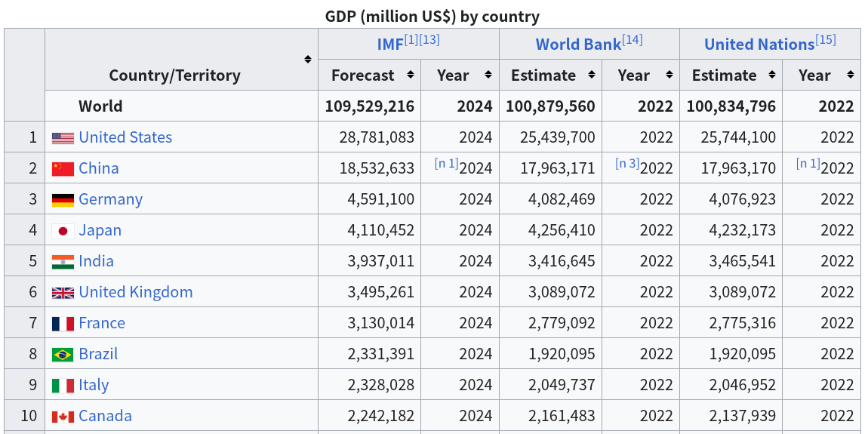Click the China flag icon
This screenshot has height=434, width=868.
(x=63, y=169)
